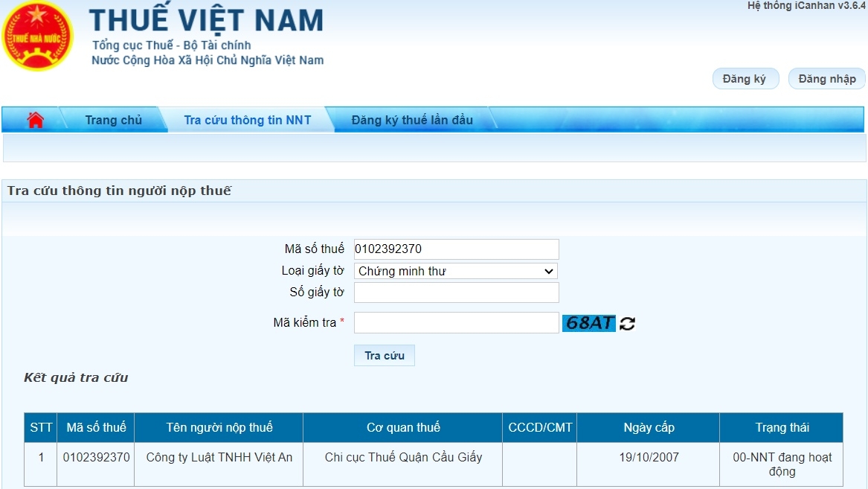
Task: Click the Cơ quan thuế column header
Action: click(x=403, y=427)
